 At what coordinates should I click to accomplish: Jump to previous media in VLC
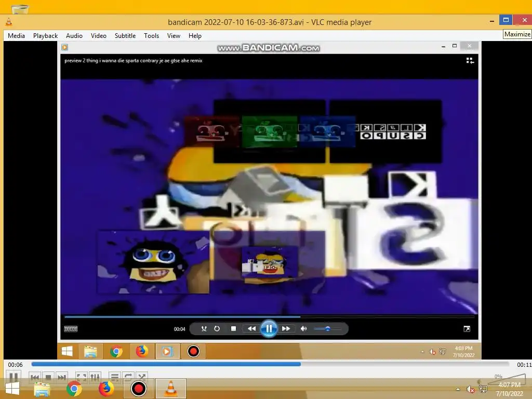coord(35,377)
